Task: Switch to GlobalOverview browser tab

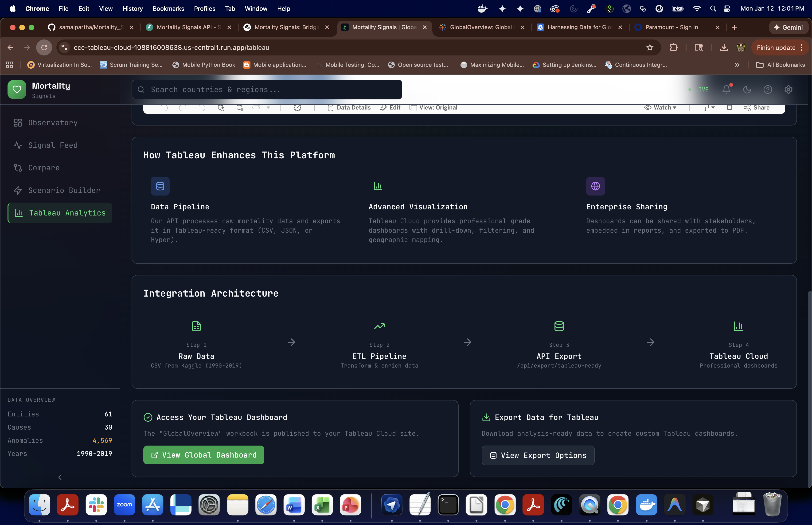Action: (480, 27)
